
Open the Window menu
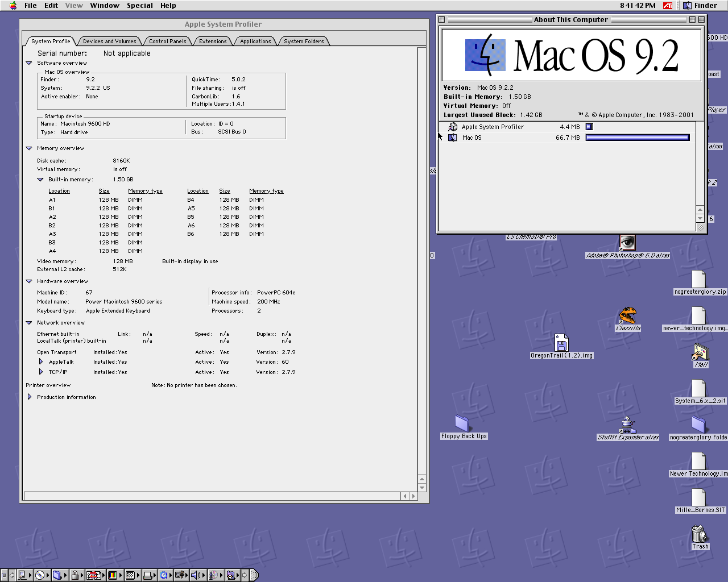coord(105,6)
